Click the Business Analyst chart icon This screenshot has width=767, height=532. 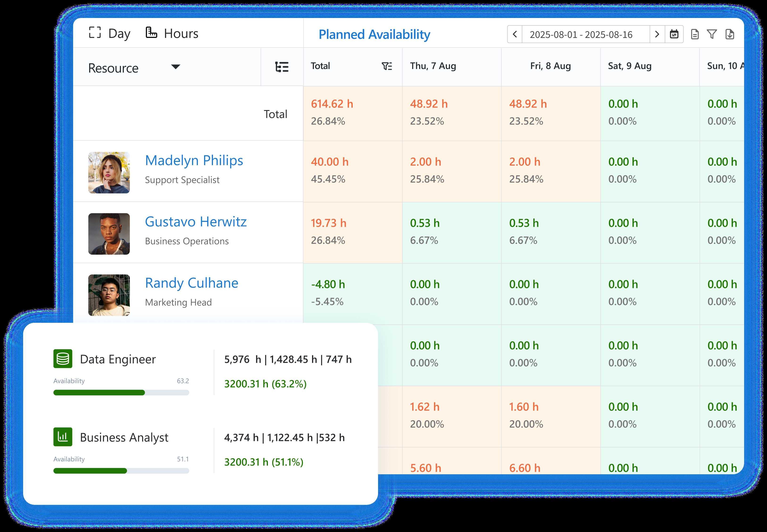tap(63, 437)
